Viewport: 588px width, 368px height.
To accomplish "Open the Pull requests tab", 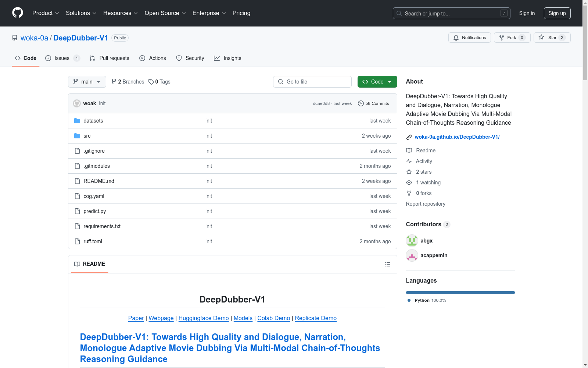I will (x=110, y=58).
